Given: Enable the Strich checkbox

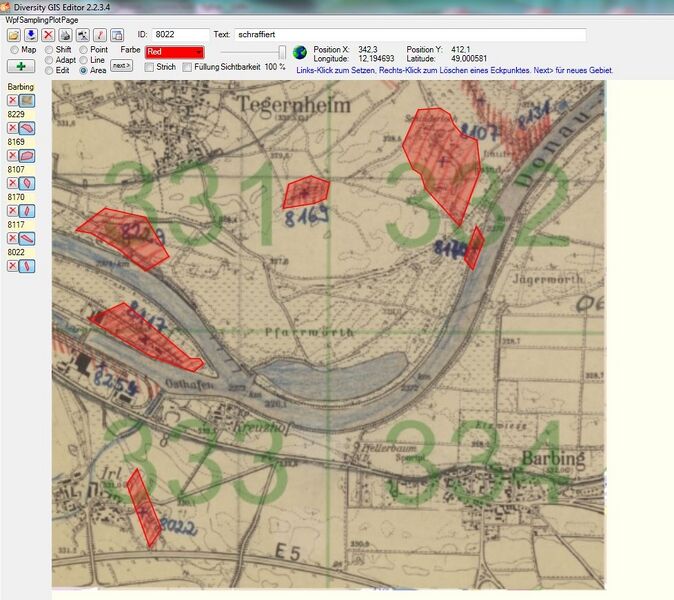Looking at the screenshot, I should tap(149, 67).
